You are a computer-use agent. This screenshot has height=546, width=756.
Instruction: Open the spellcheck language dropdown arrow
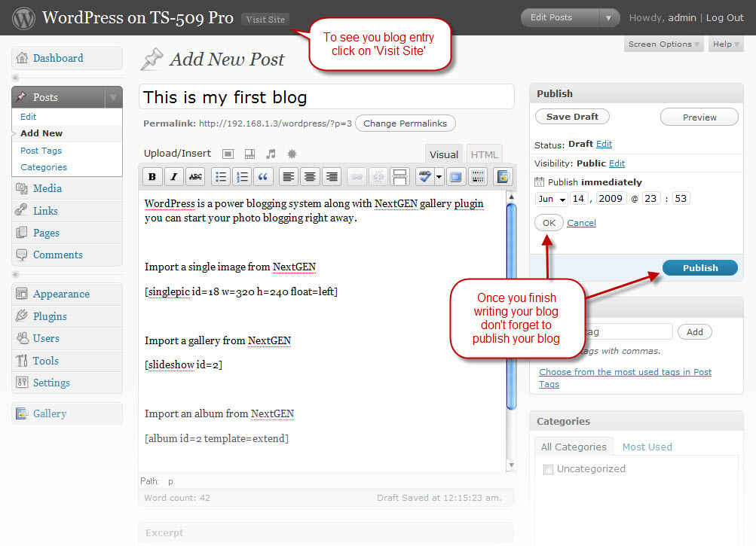click(x=439, y=177)
